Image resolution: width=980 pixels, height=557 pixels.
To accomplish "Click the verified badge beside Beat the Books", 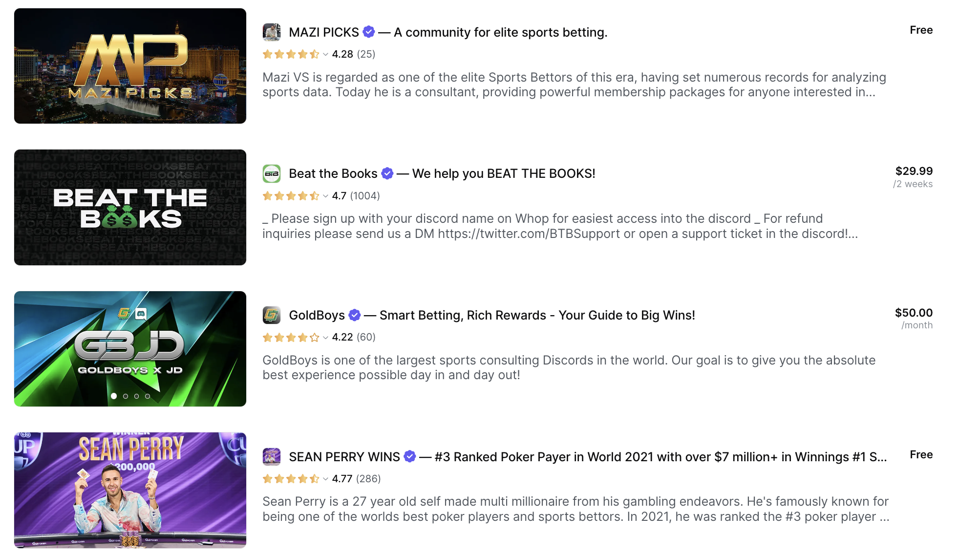I will click(x=387, y=173).
